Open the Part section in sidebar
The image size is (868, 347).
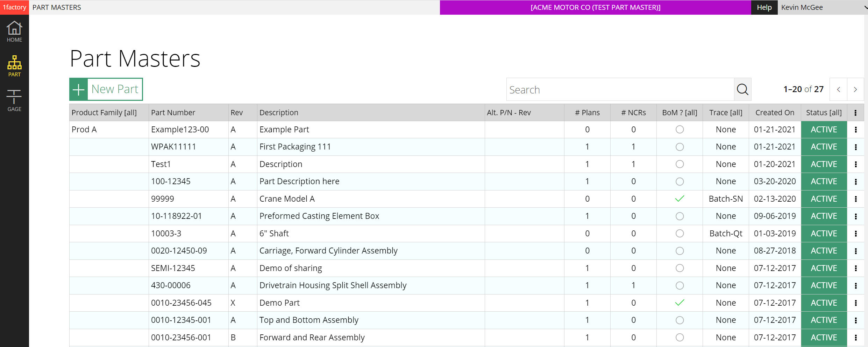[x=14, y=66]
